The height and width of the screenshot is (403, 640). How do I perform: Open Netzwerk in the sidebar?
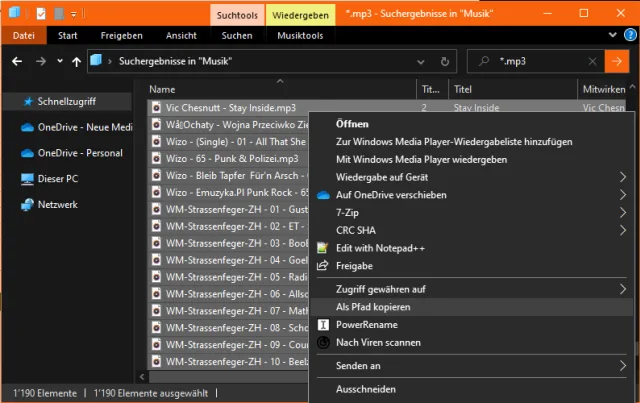[58, 205]
